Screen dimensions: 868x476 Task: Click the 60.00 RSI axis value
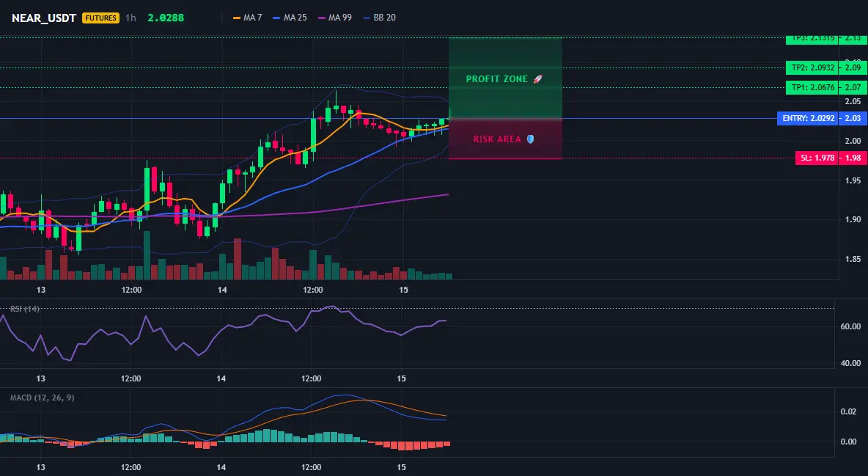pos(851,327)
